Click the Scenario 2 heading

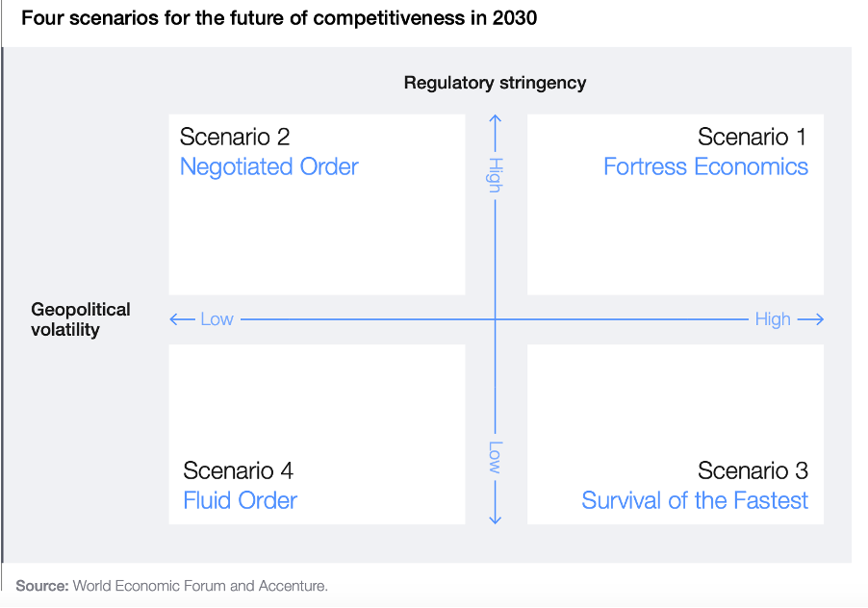(x=235, y=137)
